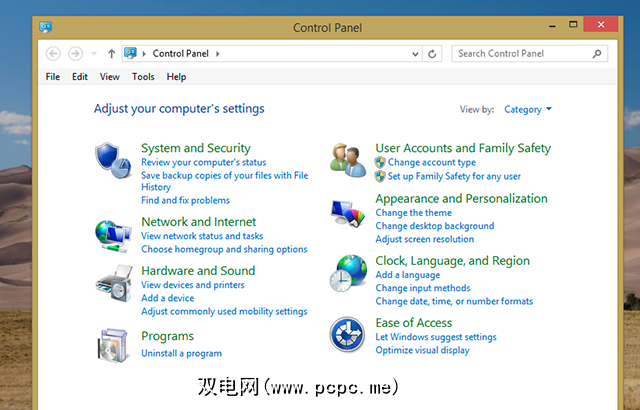Open the Help menu

(x=176, y=77)
